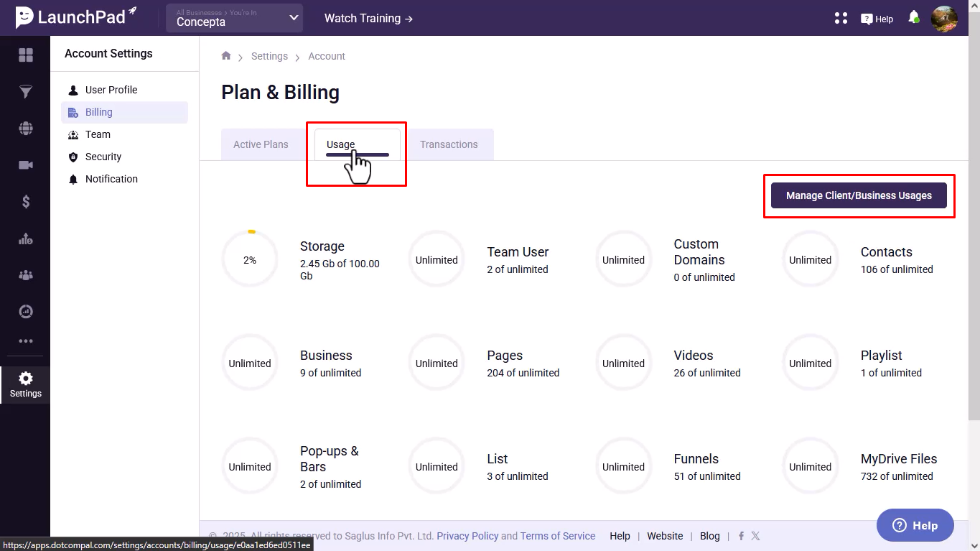
Task: Click the "732 of unlimited" MyDrive Files value
Action: pos(897,476)
